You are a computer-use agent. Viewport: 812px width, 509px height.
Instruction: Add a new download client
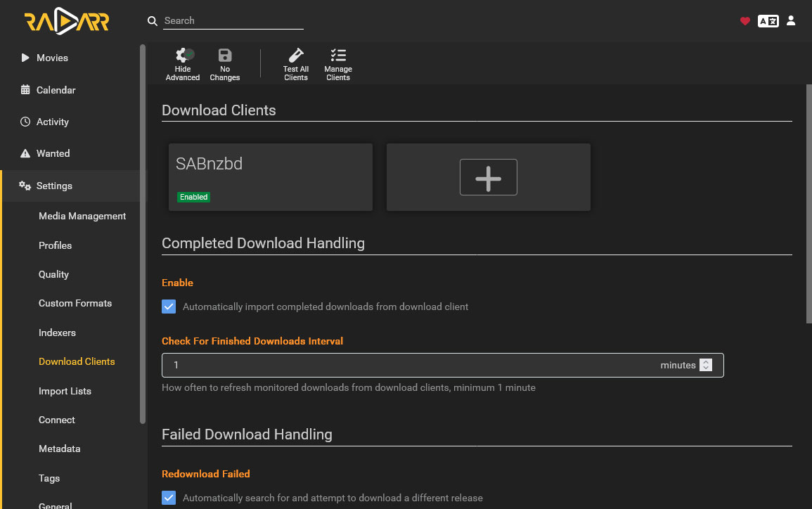489,177
